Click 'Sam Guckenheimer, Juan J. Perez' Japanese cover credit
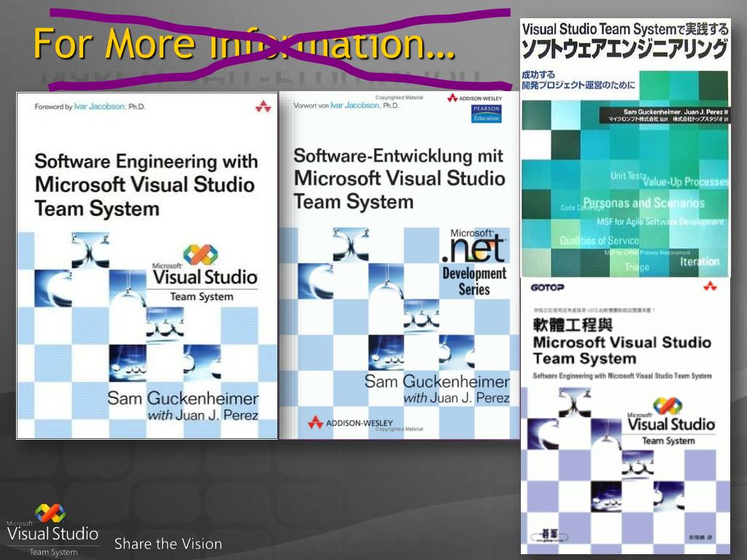 coord(673,112)
